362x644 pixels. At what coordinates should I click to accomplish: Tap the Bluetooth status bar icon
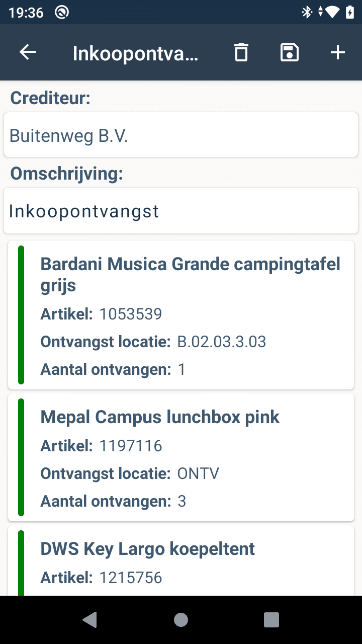(x=307, y=12)
